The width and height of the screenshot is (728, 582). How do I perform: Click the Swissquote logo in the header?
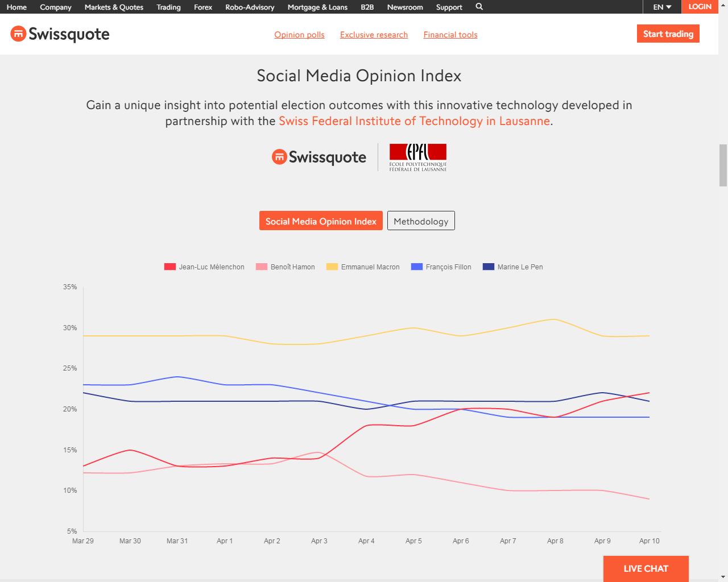tap(60, 34)
